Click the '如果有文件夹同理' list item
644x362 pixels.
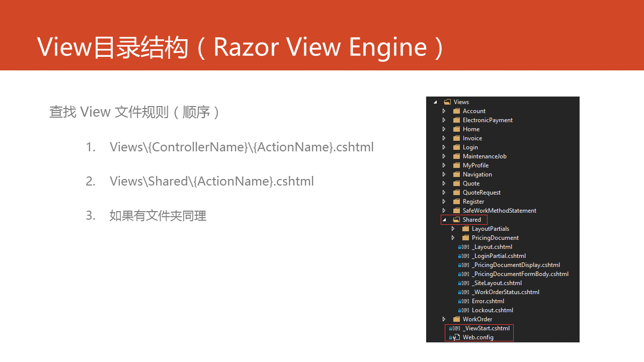coord(158,216)
